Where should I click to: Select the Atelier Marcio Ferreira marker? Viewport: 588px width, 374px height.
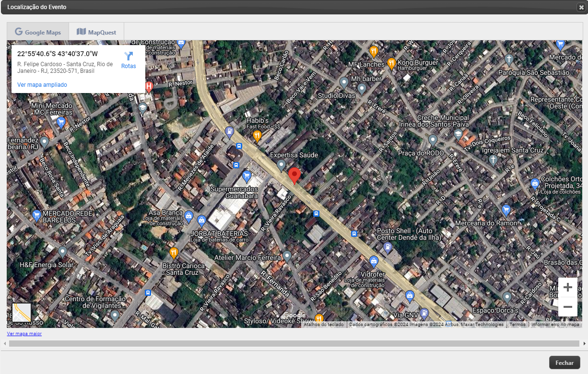(x=287, y=256)
